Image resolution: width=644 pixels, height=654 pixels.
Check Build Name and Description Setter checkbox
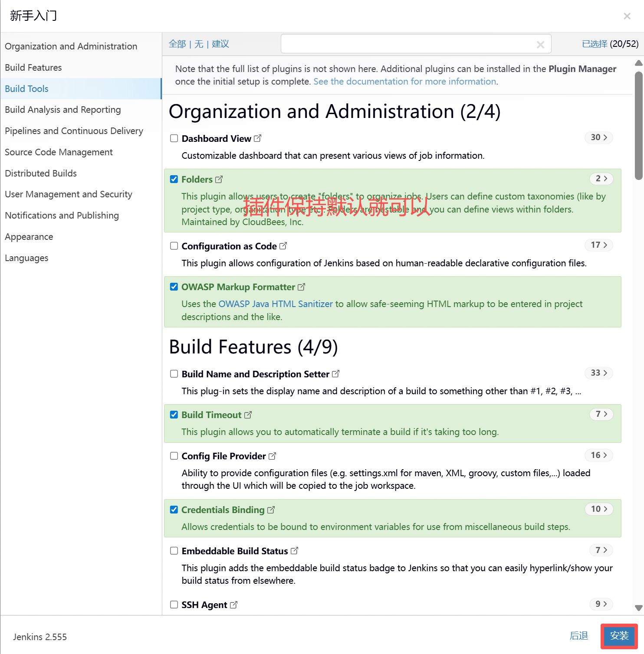(174, 374)
